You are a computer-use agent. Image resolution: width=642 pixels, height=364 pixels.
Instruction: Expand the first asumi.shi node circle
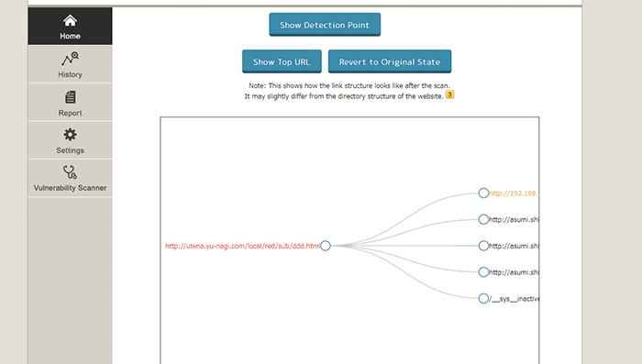483,219
